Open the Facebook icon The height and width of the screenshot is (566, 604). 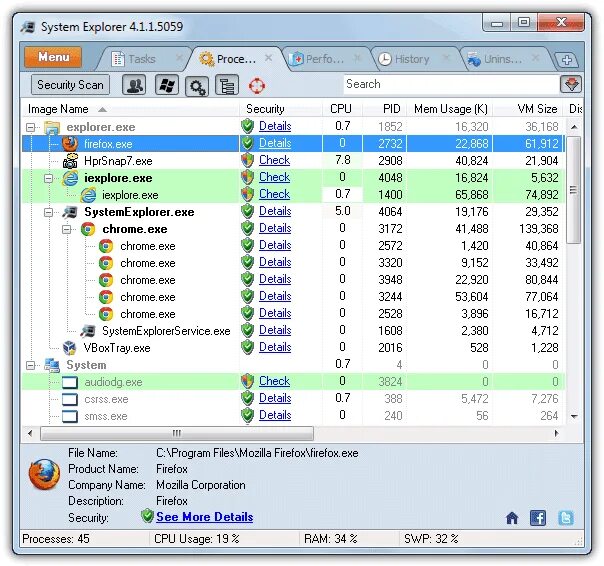tap(538, 518)
